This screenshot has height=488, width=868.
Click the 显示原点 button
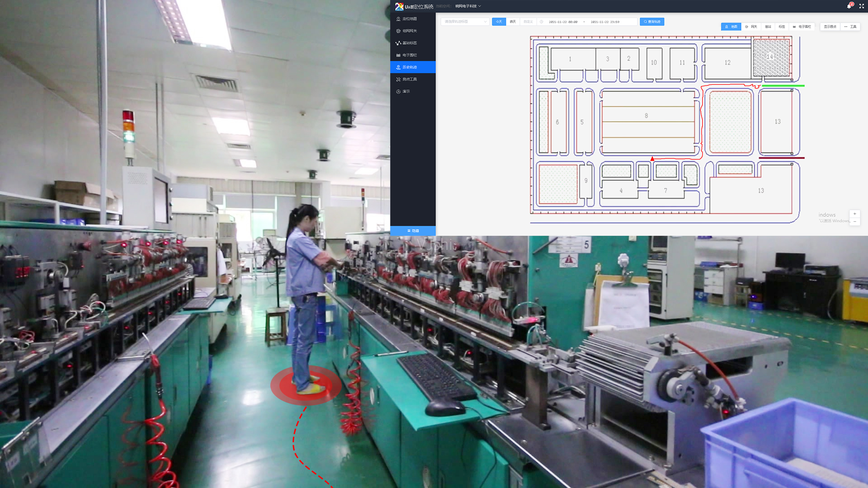tap(830, 27)
